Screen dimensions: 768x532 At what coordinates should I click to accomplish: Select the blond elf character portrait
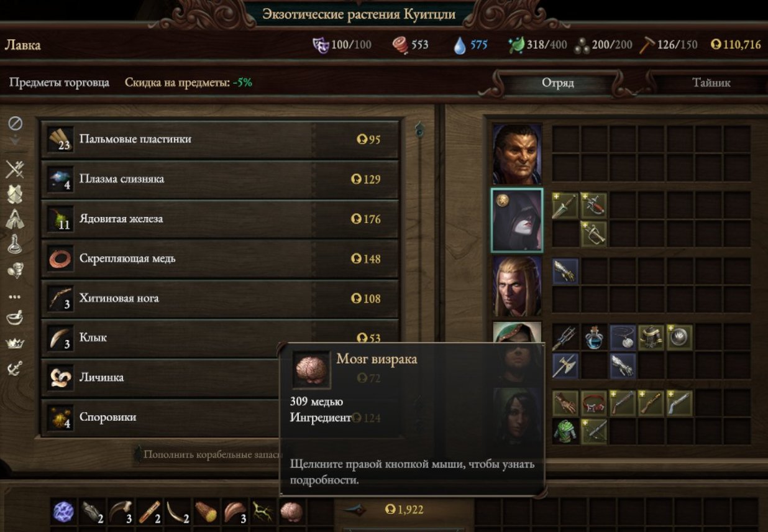pos(517,286)
